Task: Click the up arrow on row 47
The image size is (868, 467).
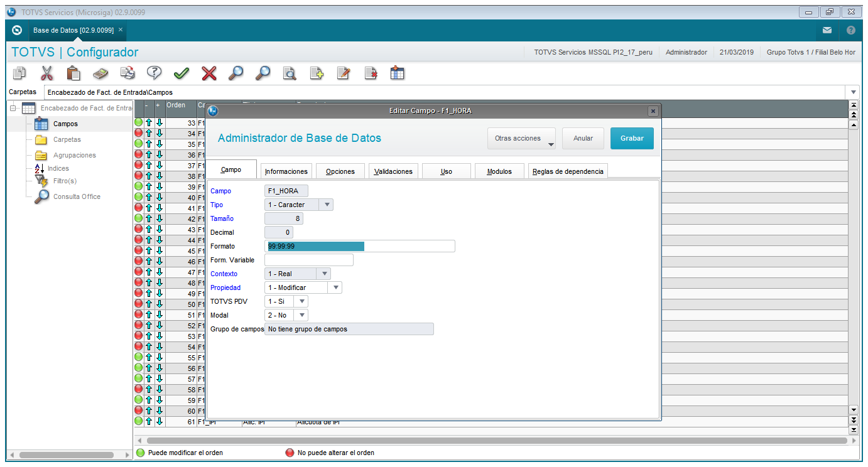Action: tap(149, 272)
